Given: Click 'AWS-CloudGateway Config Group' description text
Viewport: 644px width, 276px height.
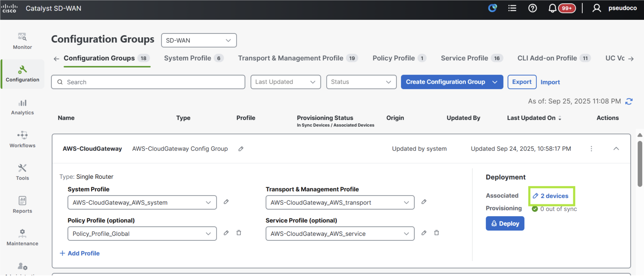Looking at the screenshot, I should coord(180,149).
